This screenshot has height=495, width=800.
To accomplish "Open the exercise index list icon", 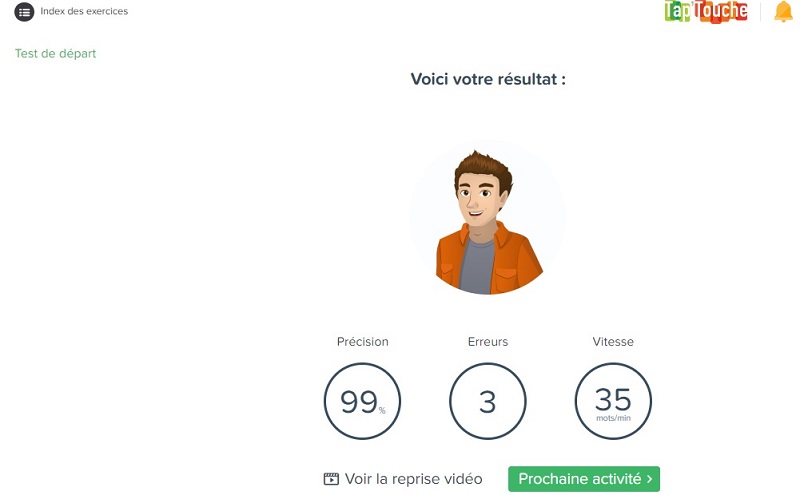I will [x=24, y=12].
